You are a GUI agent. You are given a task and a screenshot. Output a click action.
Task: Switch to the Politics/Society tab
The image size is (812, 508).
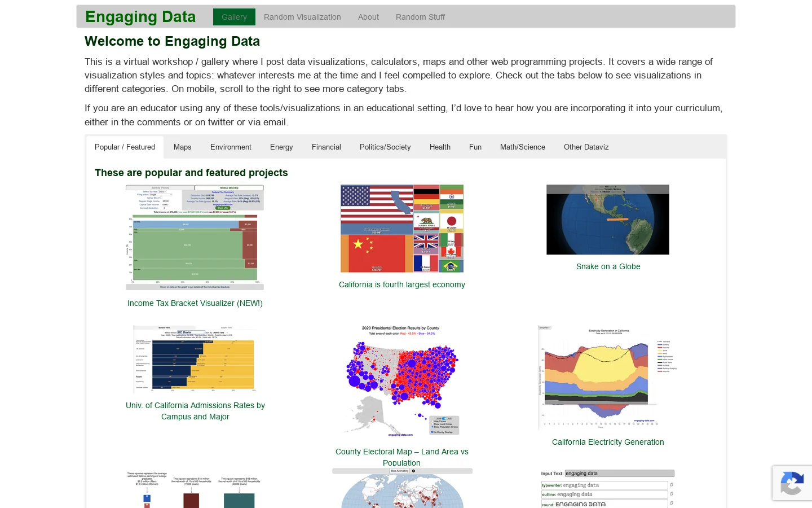pyautogui.click(x=385, y=147)
